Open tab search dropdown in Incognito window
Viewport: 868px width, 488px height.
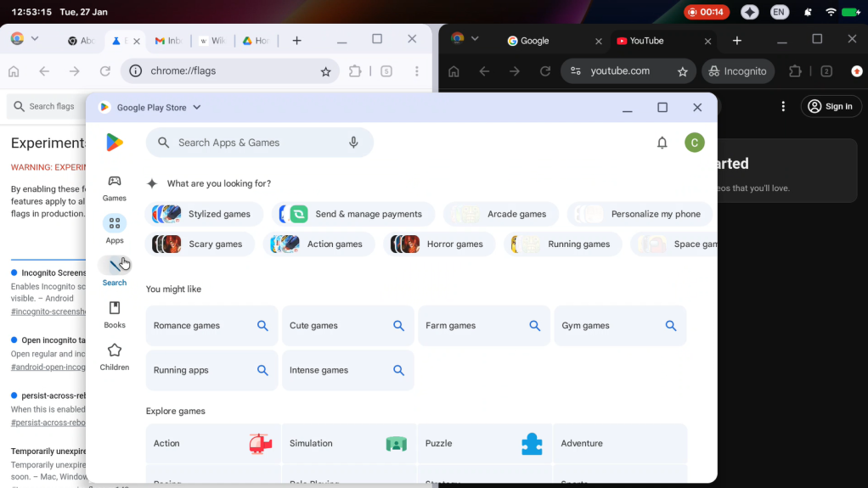(x=475, y=39)
